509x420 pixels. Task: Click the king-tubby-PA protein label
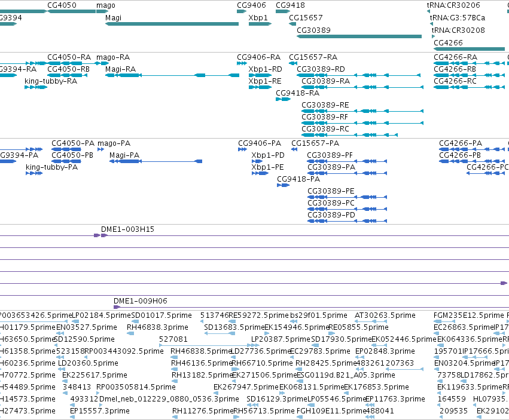[x=51, y=167]
